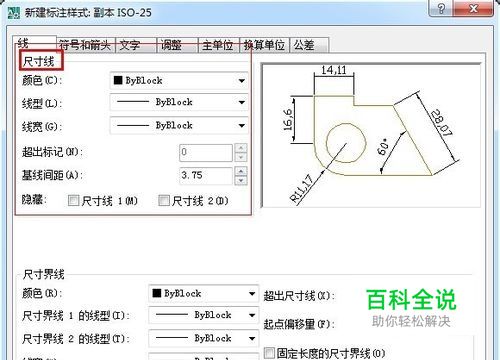Click black color swatch in 尺寸界线 颜色
The height and width of the screenshot is (360, 500).
click(157, 293)
